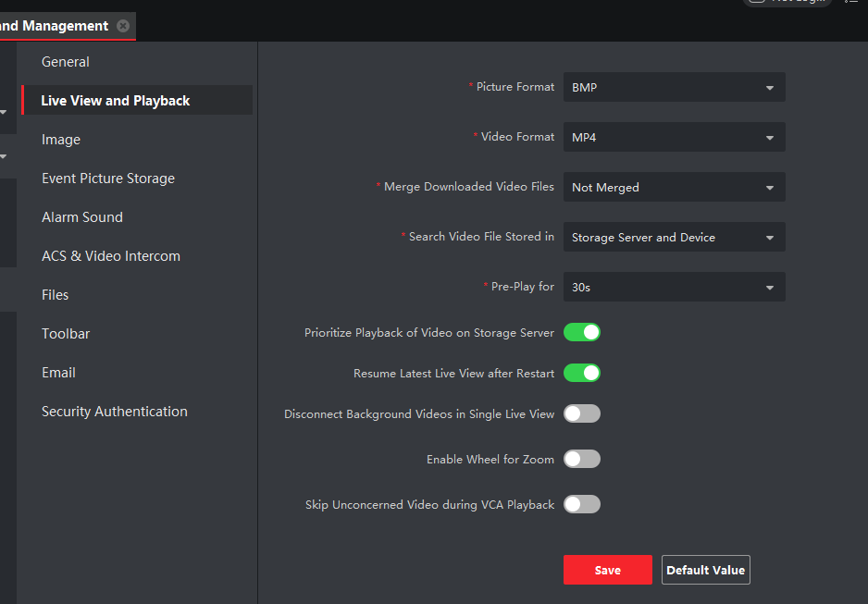Select Image in the settings sidebar
The height and width of the screenshot is (604, 868).
[x=61, y=140]
